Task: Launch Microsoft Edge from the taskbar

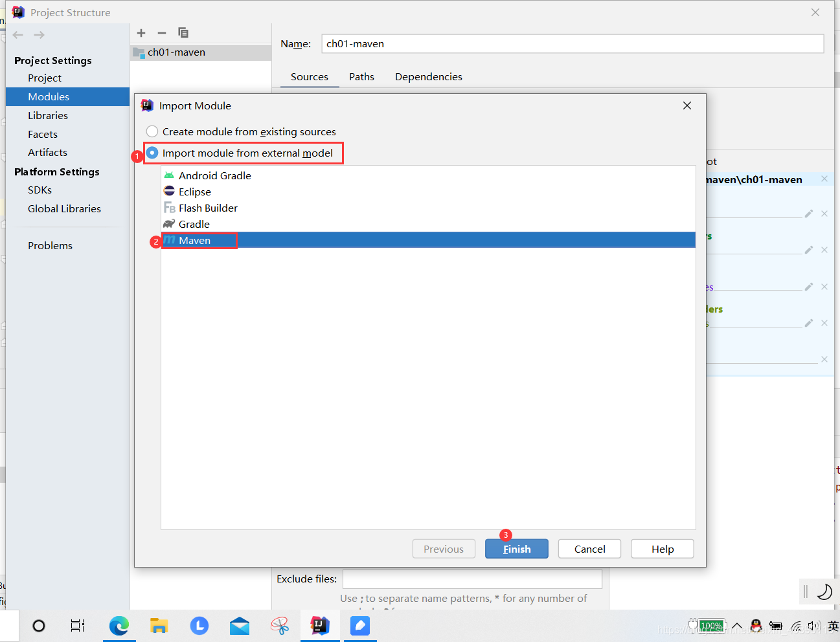Action: point(119,626)
